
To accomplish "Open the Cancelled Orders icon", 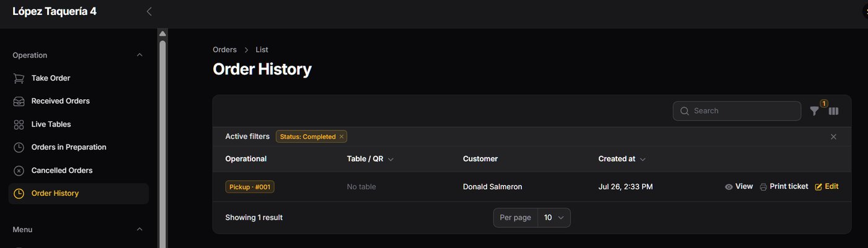I will click(x=19, y=170).
